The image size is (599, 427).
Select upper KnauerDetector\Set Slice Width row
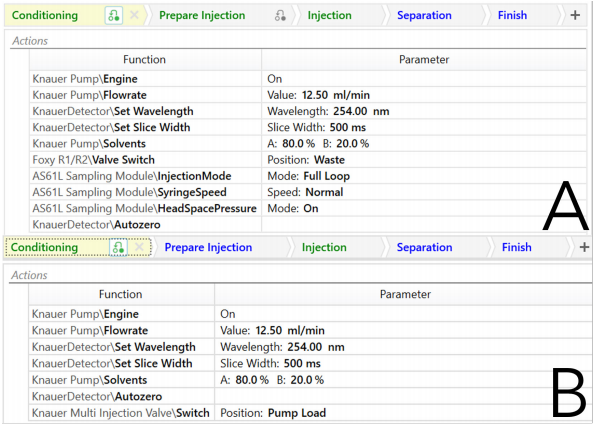pos(308,127)
